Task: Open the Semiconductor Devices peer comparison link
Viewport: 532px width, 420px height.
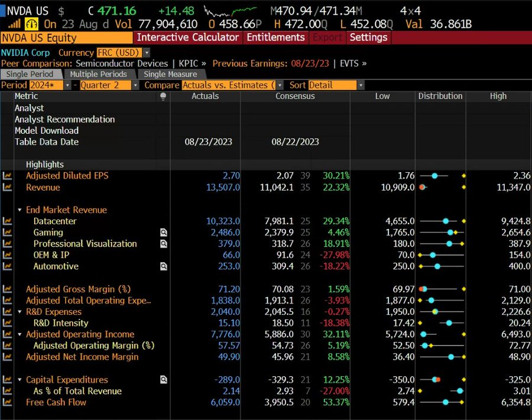Action: [122, 63]
